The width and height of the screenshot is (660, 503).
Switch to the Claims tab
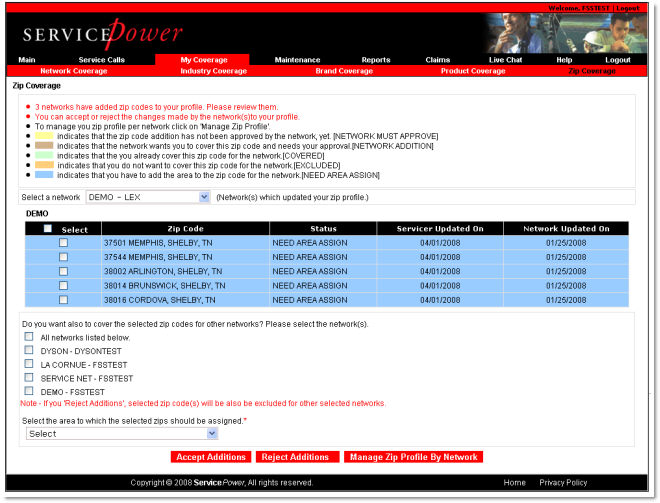[x=437, y=60]
